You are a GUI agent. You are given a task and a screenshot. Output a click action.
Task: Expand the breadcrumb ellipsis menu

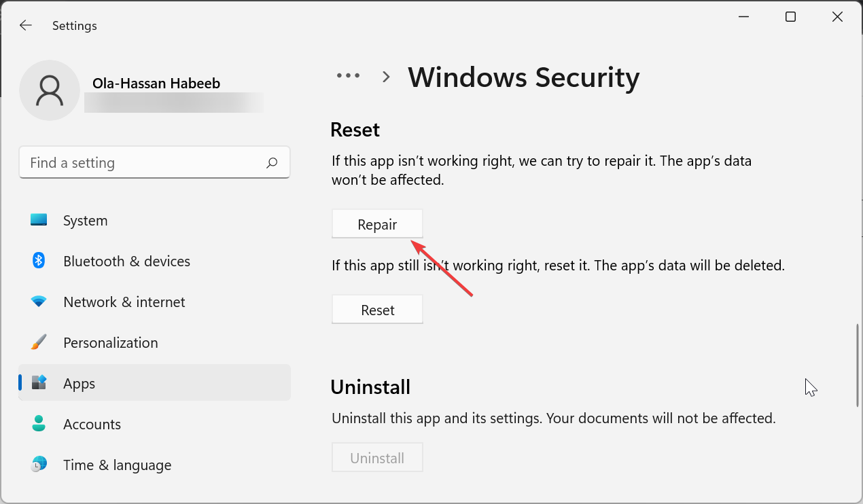point(349,76)
